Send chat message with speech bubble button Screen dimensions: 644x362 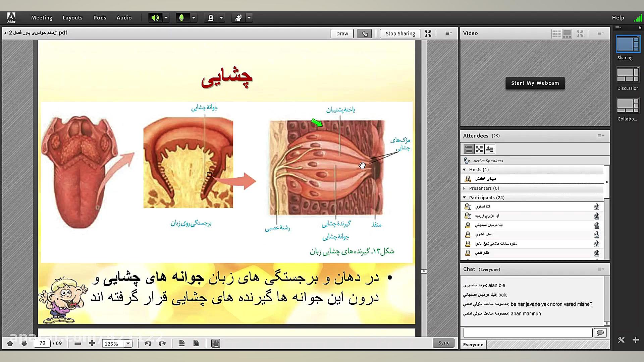pyautogui.click(x=600, y=333)
